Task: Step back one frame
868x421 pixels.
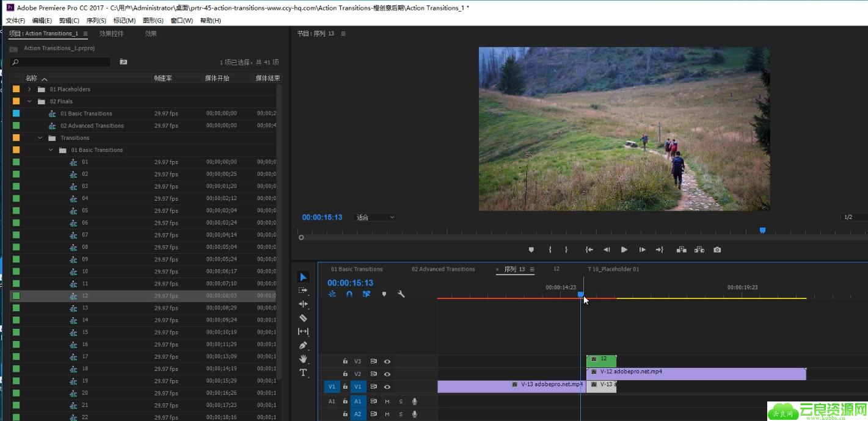Action: click(x=607, y=250)
